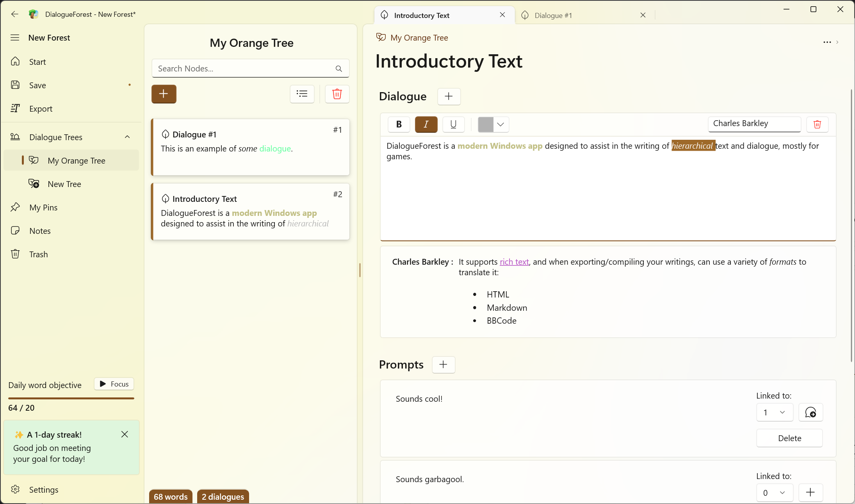This screenshot has width=855, height=504.
Task: Open the Export menu item
Action: [x=41, y=109]
